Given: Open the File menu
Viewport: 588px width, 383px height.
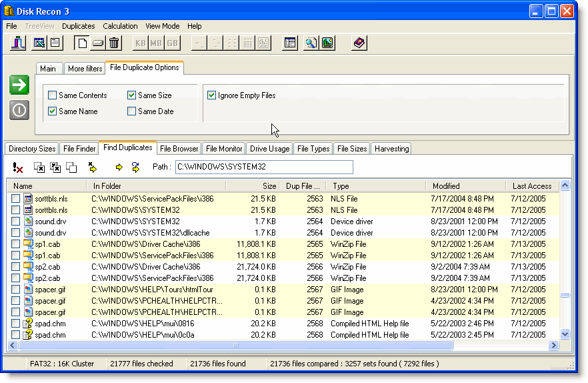Looking at the screenshot, I should [11, 26].
